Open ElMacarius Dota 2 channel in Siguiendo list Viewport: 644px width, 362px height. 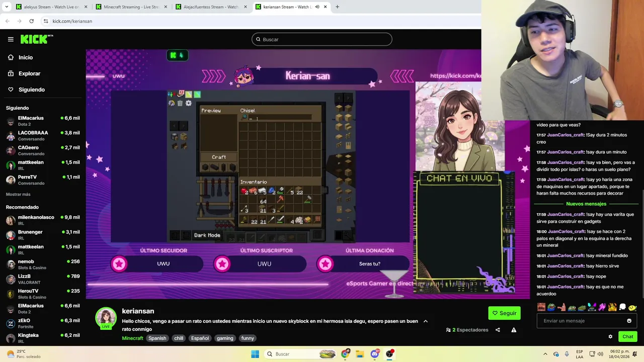43,121
